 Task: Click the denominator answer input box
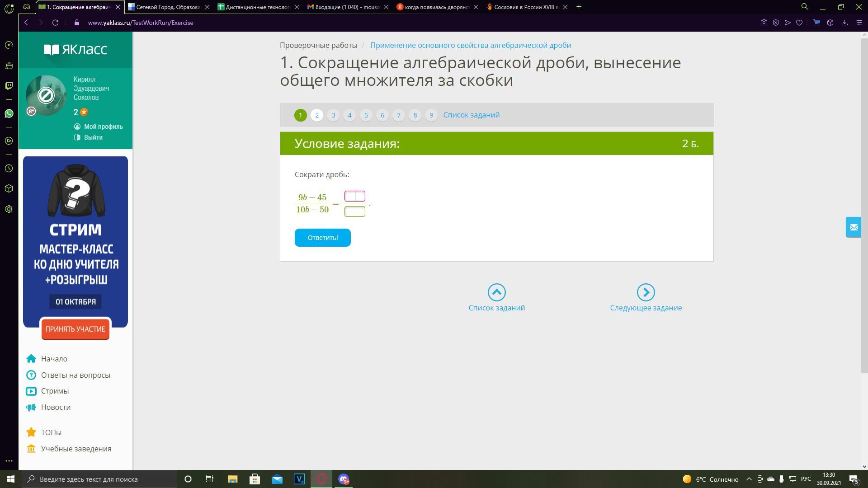(x=354, y=211)
